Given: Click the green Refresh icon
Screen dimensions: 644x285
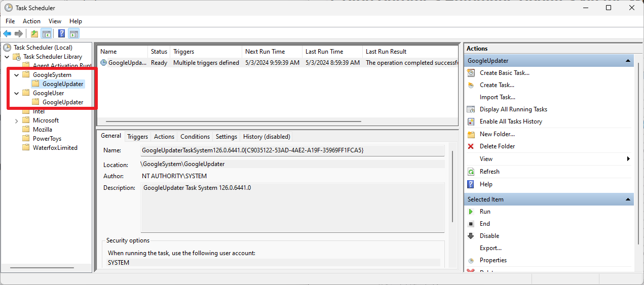Looking at the screenshot, I should click(x=471, y=172).
